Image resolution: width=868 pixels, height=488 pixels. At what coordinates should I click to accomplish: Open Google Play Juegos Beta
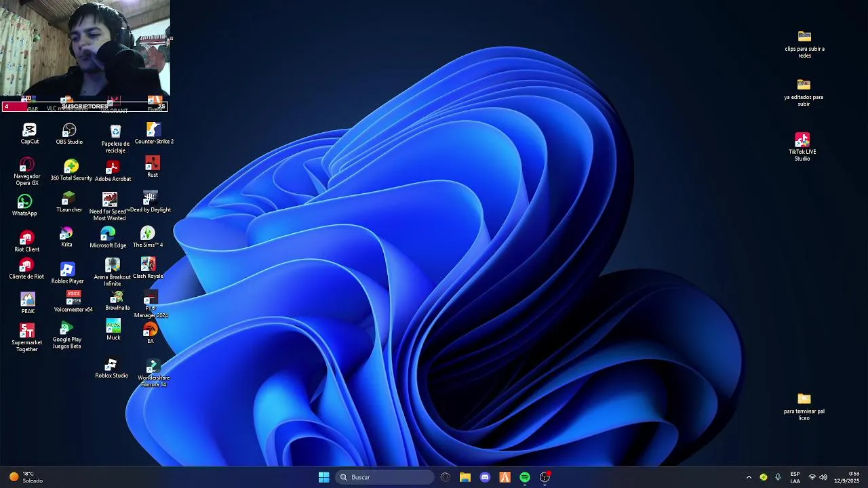66,335
